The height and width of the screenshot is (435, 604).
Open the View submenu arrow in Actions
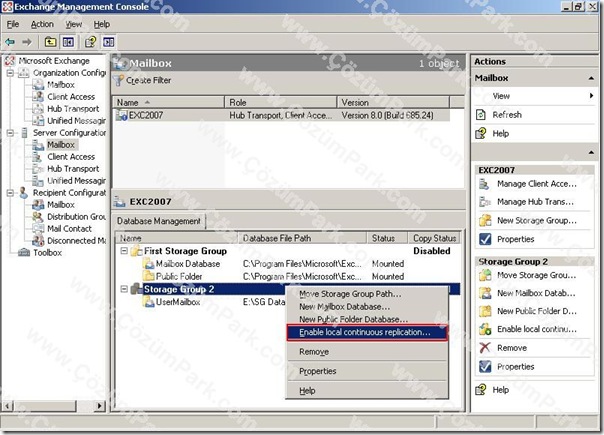point(591,96)
